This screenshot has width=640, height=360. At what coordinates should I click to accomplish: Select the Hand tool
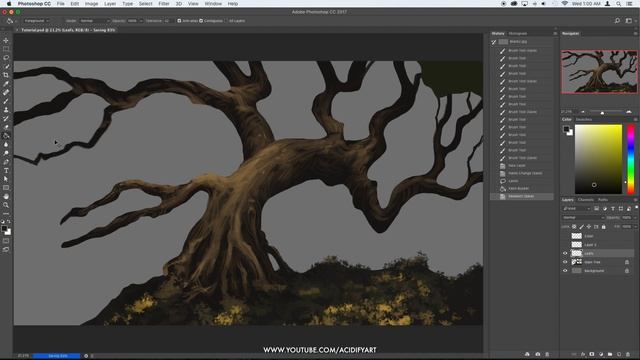coord(6,197)
